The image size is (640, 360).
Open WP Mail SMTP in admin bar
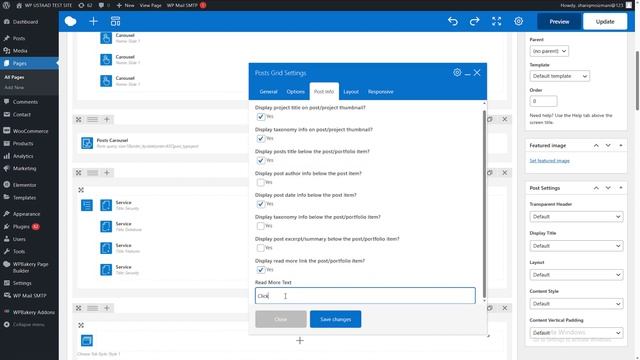[x=186, y=5]
